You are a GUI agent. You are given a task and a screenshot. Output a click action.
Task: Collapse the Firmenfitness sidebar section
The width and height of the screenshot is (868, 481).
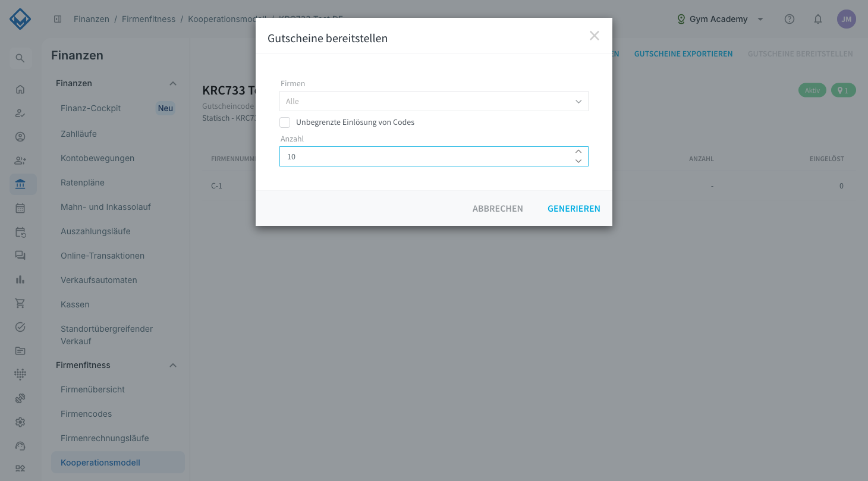[x=173, y=365]
